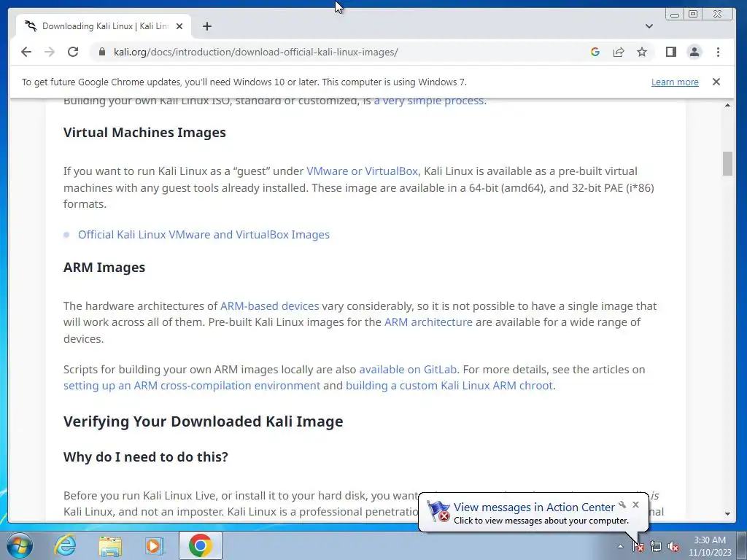Open a new tab with the plus button
Screen dimensions: 747x560
pyautogui.click(x=206, y=26)
